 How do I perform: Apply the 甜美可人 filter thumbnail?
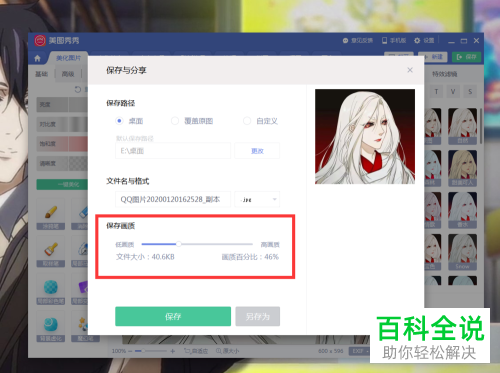tap(463, 168)
